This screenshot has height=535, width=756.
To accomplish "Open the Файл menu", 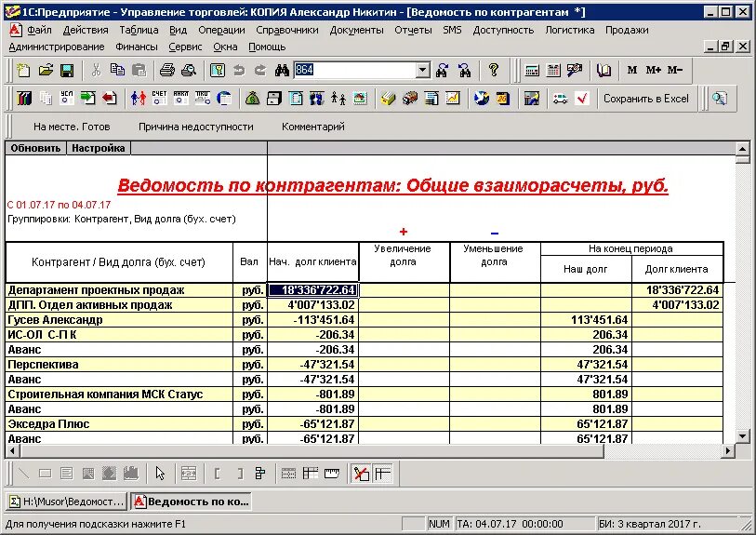I will (39, 30).
